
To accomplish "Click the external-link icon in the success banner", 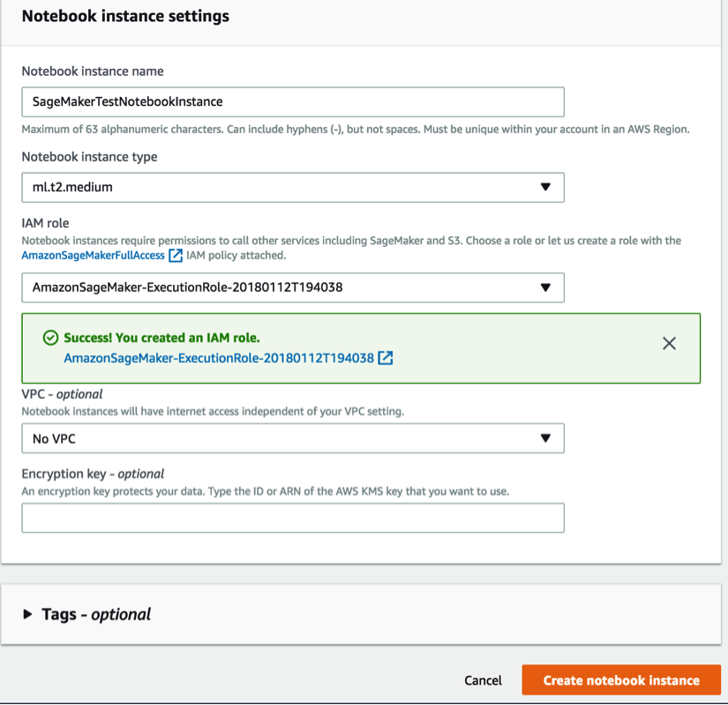I will click(x=386, y=358).
